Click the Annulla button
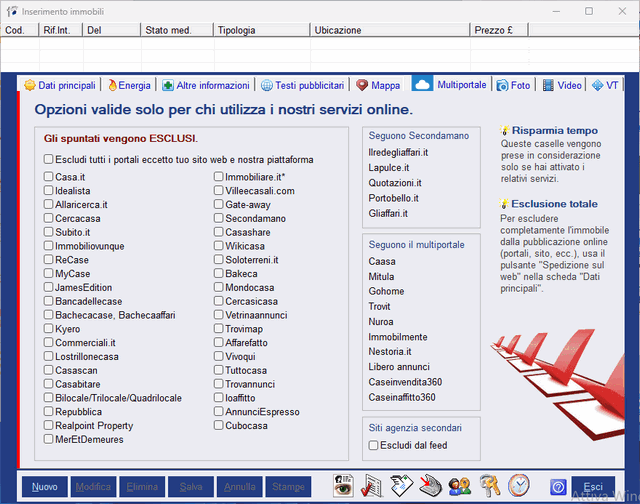Image resolution: width=640 pixels, height=504 pixels. [240, 486]
